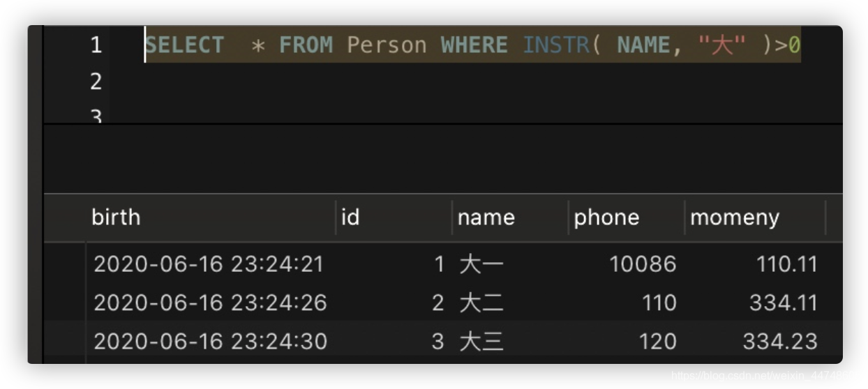Select editor line number 1
The image size is (868, 389).
click(96, 45)
